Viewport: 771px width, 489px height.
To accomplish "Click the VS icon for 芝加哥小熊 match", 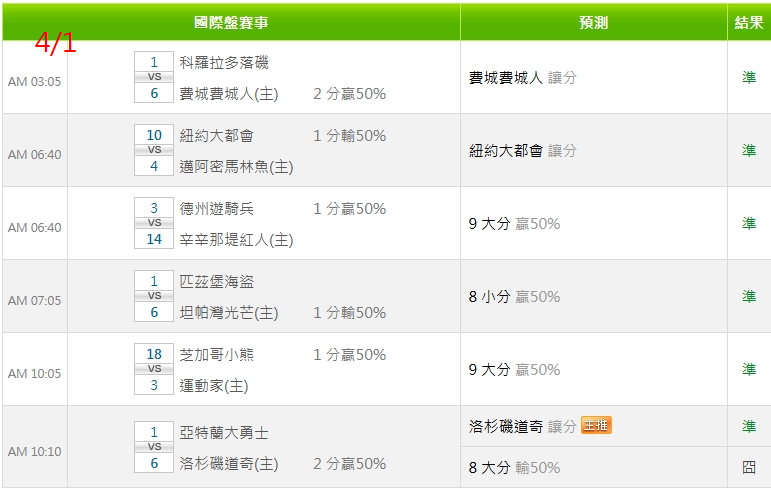I will (154, 369).
